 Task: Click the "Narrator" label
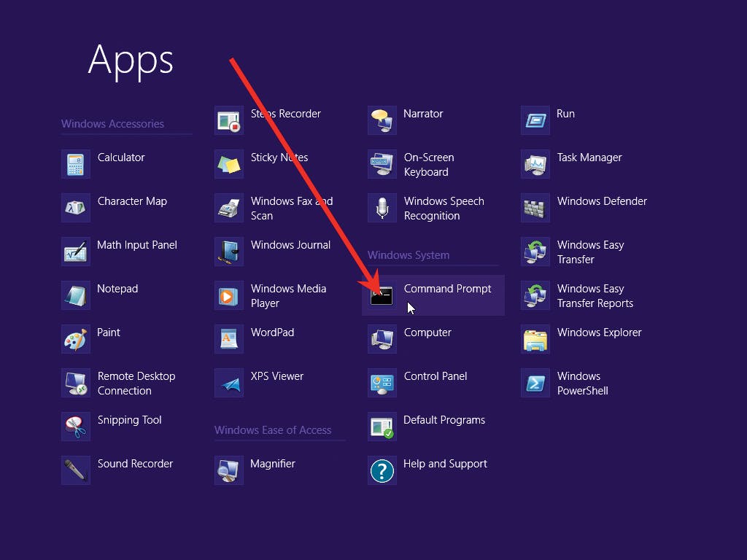pos(423,114)
